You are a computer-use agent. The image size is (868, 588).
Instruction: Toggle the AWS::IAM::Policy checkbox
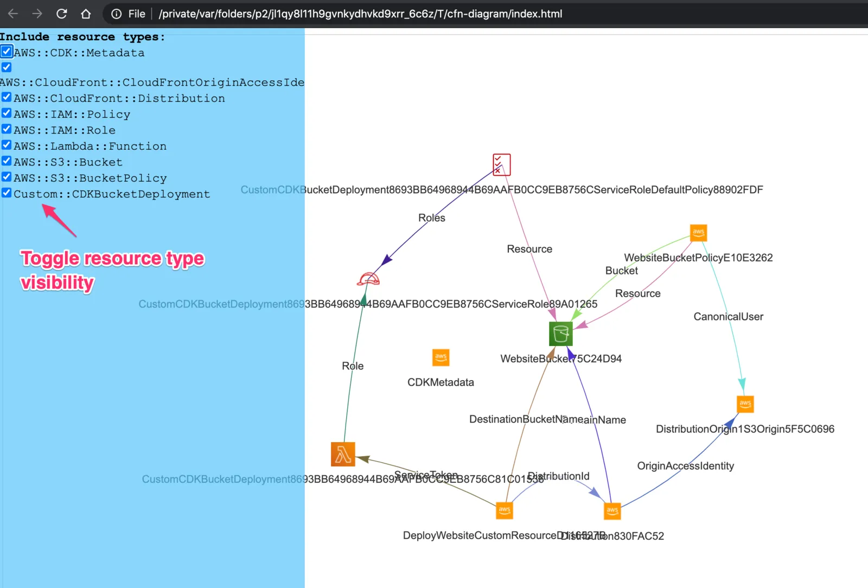[x=7, y=113]
